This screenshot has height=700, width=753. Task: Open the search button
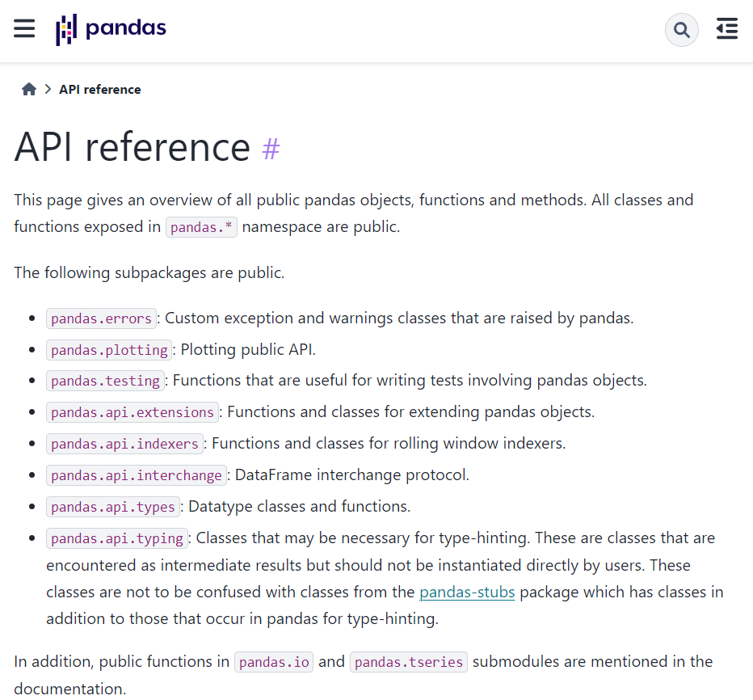681,30
